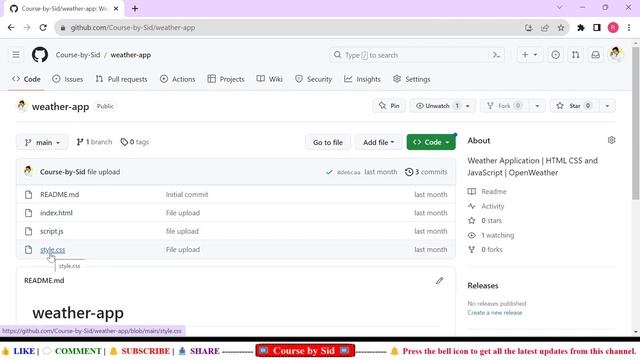Open the notifications inbox icon
This screenshot has height=360, width=640.
[596, 55]
